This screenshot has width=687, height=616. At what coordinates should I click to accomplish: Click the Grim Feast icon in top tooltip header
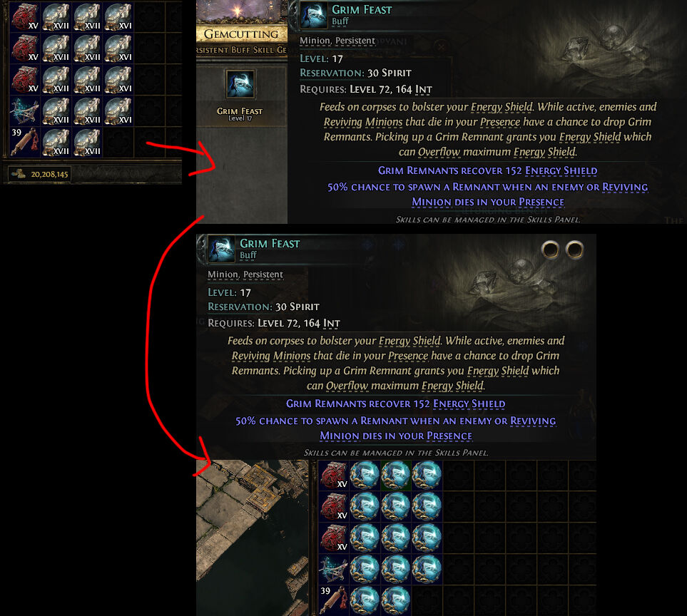click(314, 15)
